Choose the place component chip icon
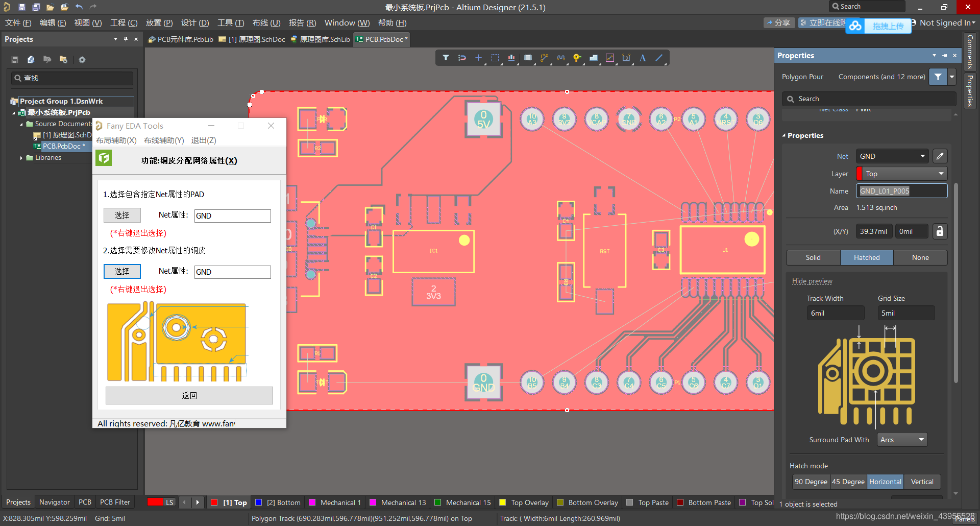The height and width of the screenshot is (526, 980). [x=528, y=58]
